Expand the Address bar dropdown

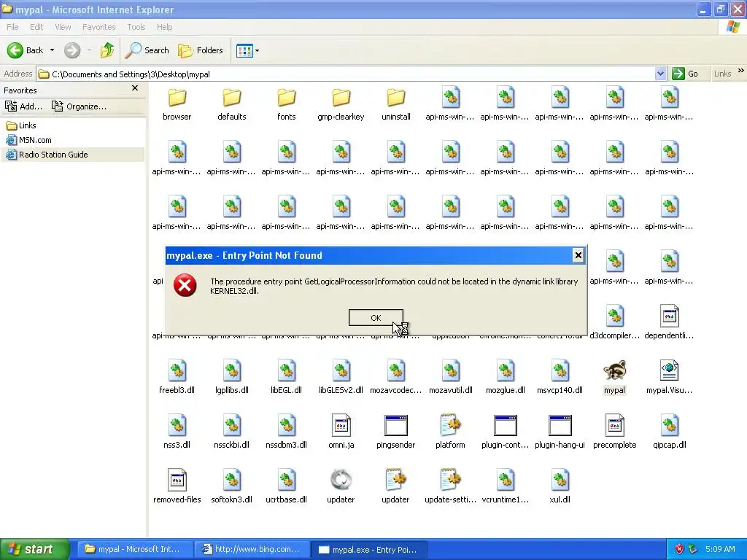click(660, 74)
